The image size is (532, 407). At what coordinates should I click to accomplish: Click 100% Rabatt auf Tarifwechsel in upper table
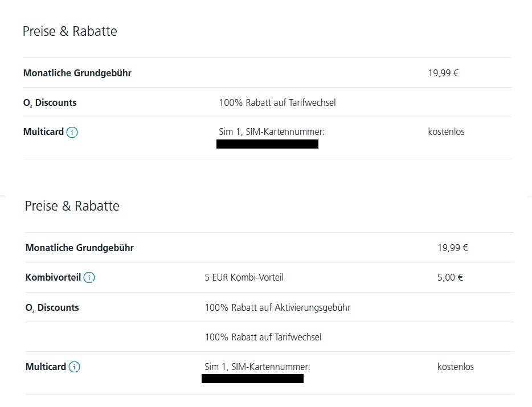click(x=277, y=103)
